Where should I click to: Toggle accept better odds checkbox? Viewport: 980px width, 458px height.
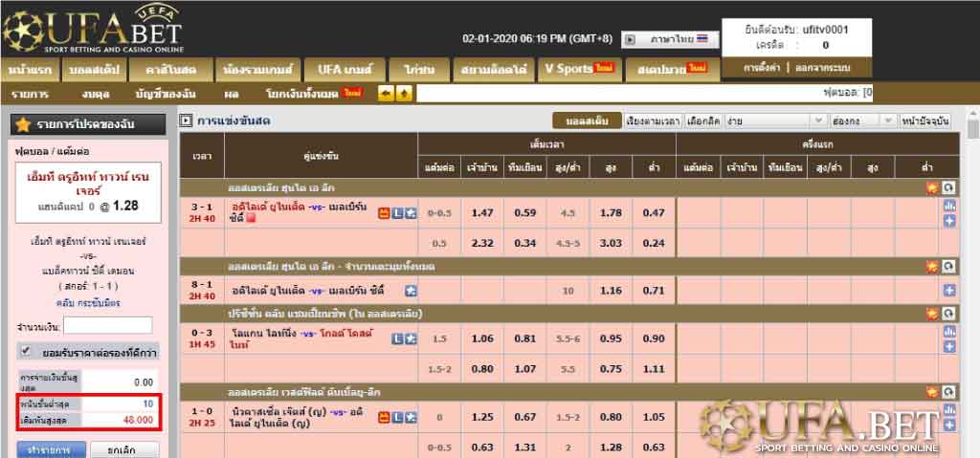point(26,351)
